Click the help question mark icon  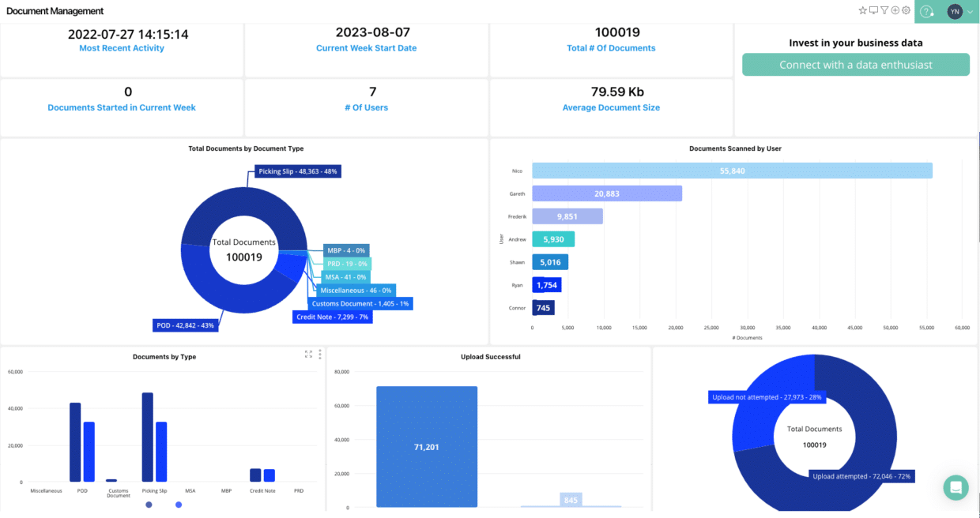pyautogui.click(x=927, y=12)
